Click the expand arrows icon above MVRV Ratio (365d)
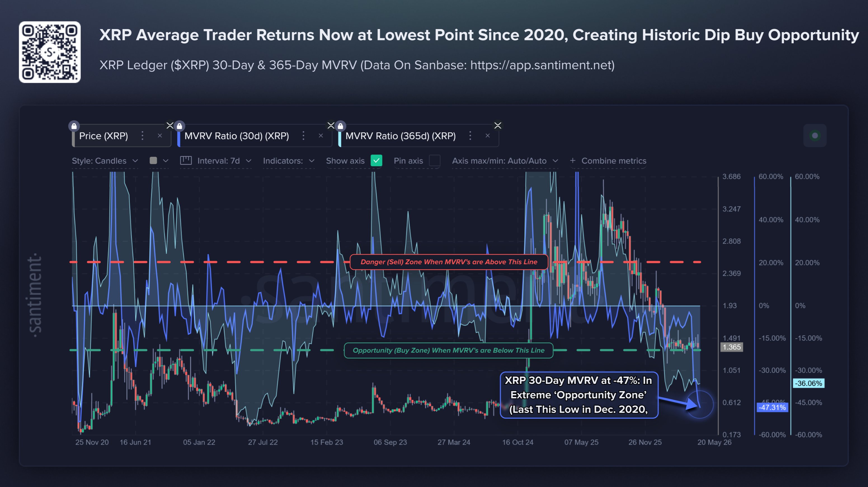The width and height of the screenshot is (868, 487). [x=498, y=125]
